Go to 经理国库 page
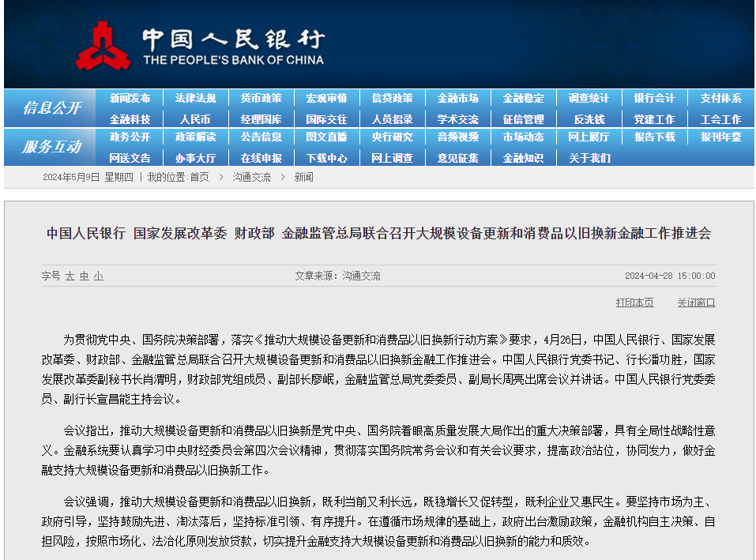756x560 pixels. click(261, 119)
